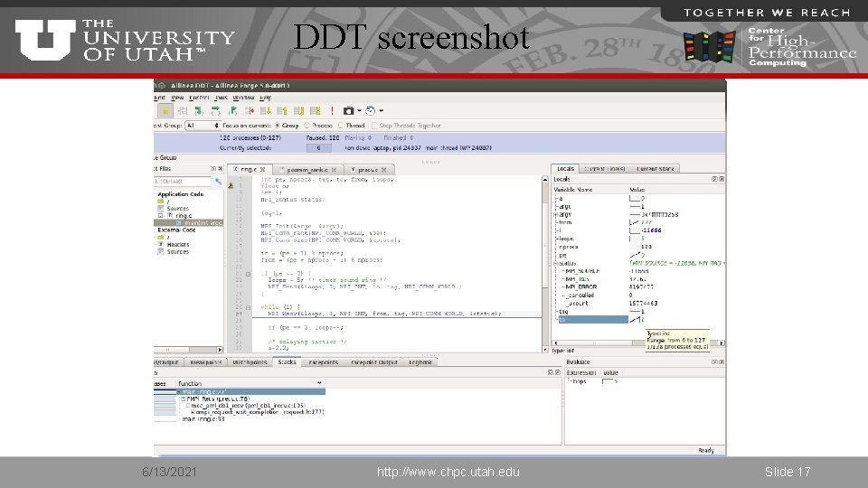Click the Bottom Stack Frame icon
The height and width of the screenshot is (488, 868).
299,110
